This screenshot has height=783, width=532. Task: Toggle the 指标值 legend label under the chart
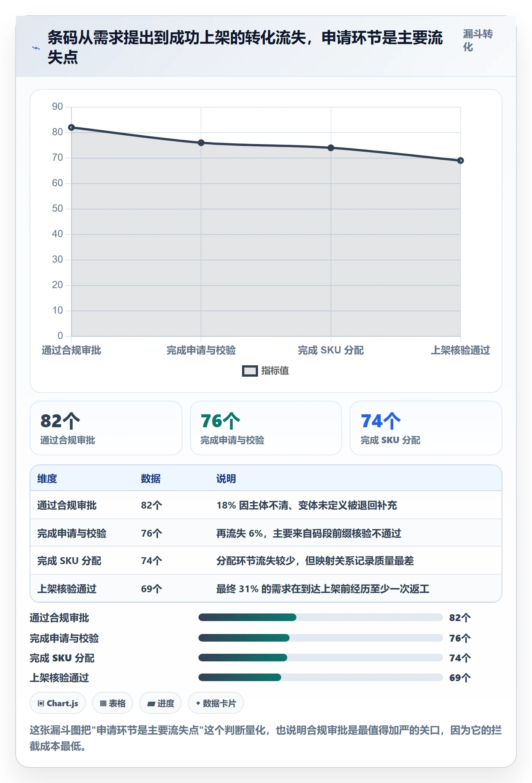click(x=275, y=371)
